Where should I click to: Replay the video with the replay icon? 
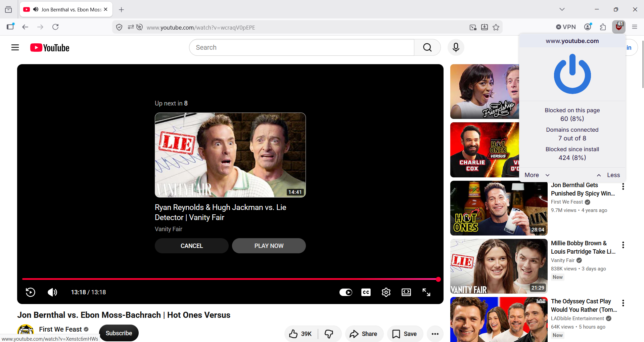[31, 292]
